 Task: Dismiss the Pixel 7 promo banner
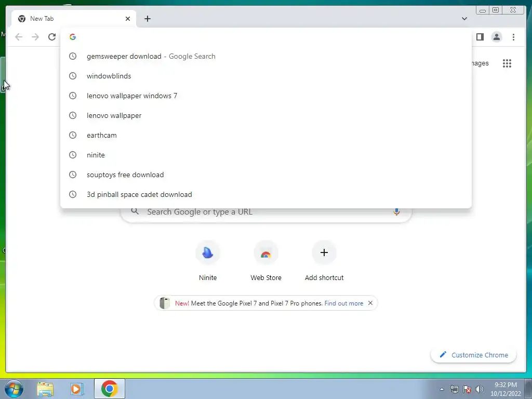coord(370,303)
